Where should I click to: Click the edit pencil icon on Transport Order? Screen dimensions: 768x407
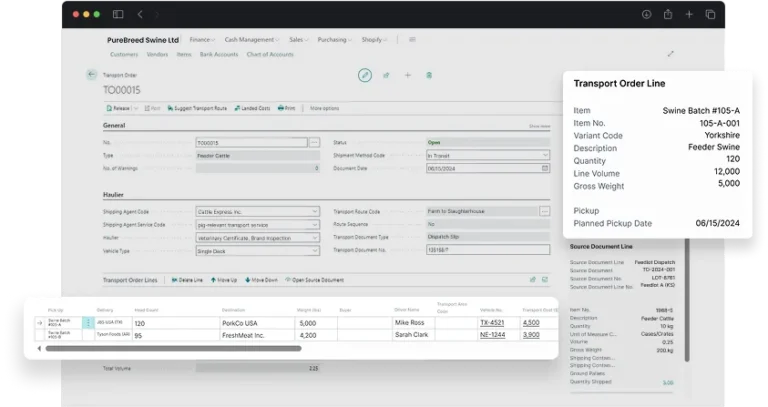pyautogui.click(x=365, y=75)
